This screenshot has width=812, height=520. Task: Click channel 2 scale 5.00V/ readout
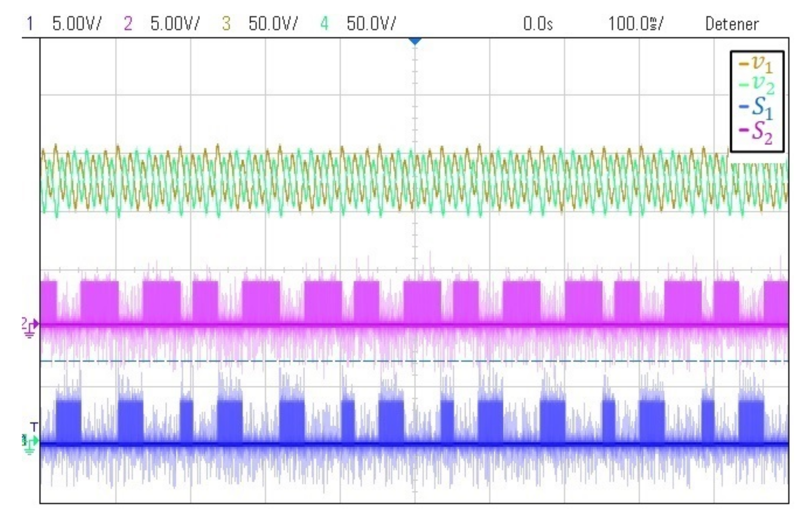tap(175, 24)
